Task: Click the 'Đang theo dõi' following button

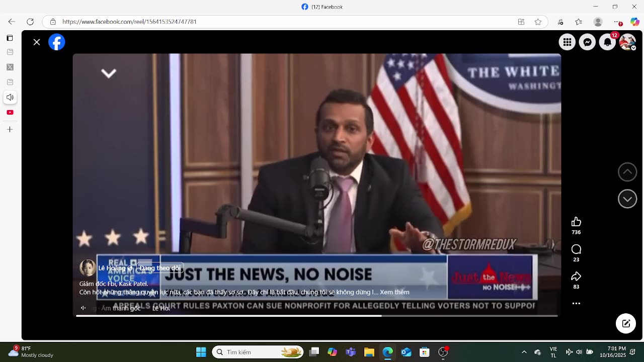Action: tap(159, 268)
